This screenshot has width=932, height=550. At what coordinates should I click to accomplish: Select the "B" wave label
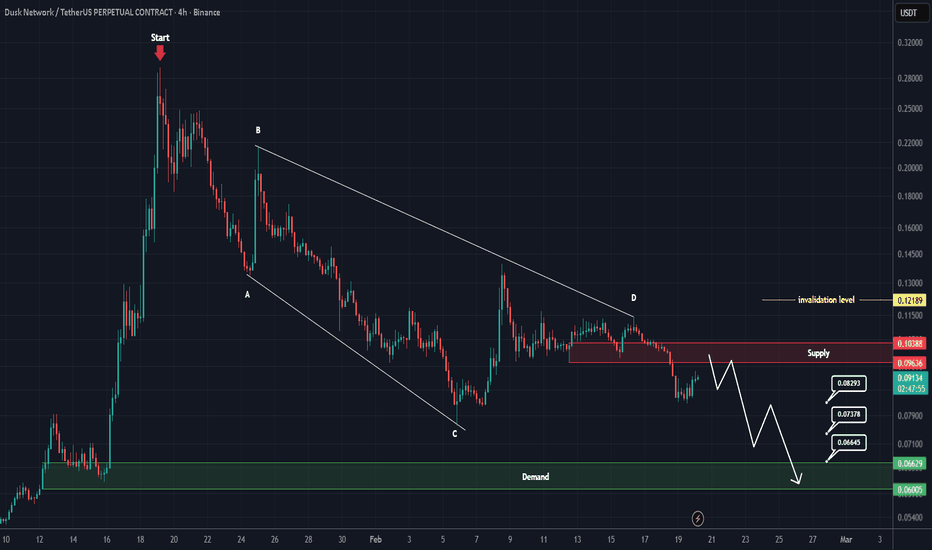258,130
